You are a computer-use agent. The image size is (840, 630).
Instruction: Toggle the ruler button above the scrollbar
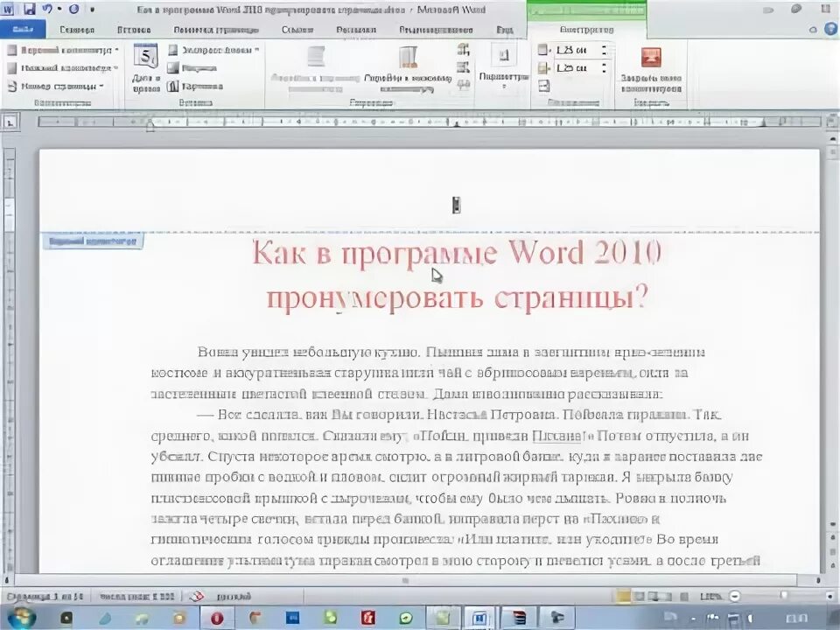(x=833, y=122)
